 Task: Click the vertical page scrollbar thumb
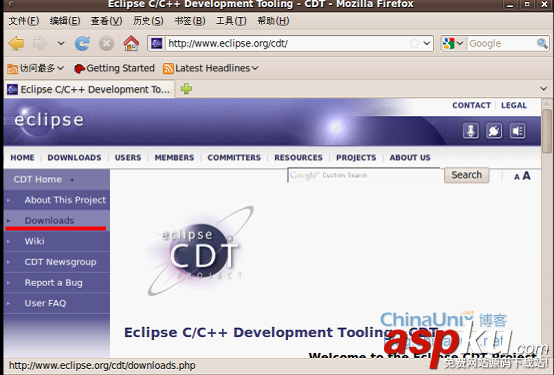(x=547, y=131)
